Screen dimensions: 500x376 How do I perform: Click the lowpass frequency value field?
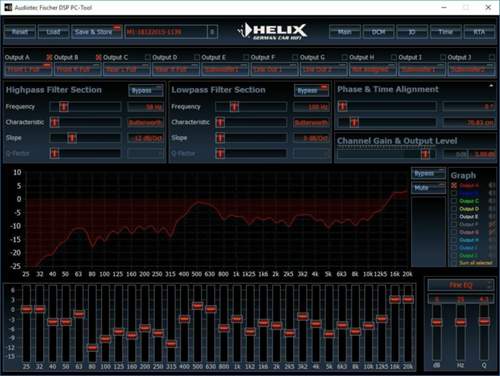pos(311,107)
